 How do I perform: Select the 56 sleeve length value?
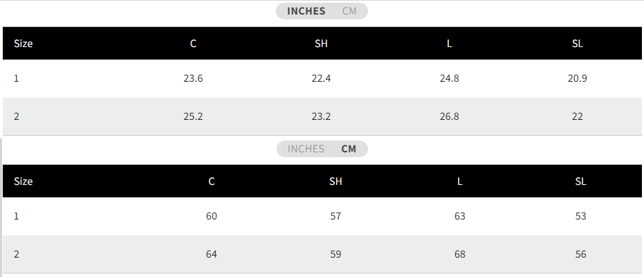[581, 254]
